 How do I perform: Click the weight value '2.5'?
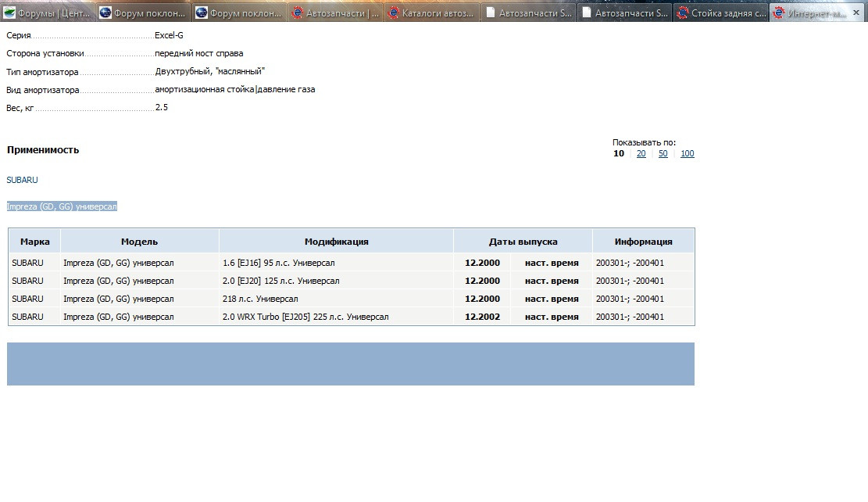click(x=161, y=107)
